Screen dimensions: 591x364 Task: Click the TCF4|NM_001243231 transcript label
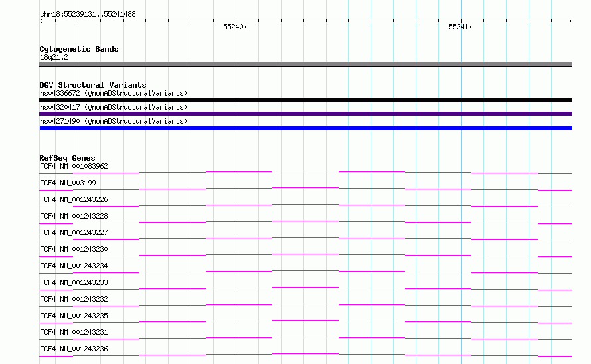(74, 332)
